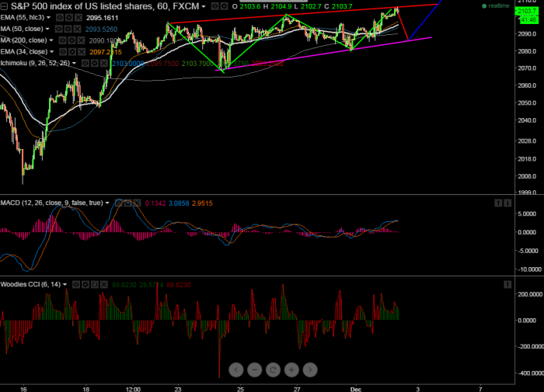Move MACD pane down with arrow icon
This screenshot has width=544, height=392.
pyautogui.click(x=507, y=203)
